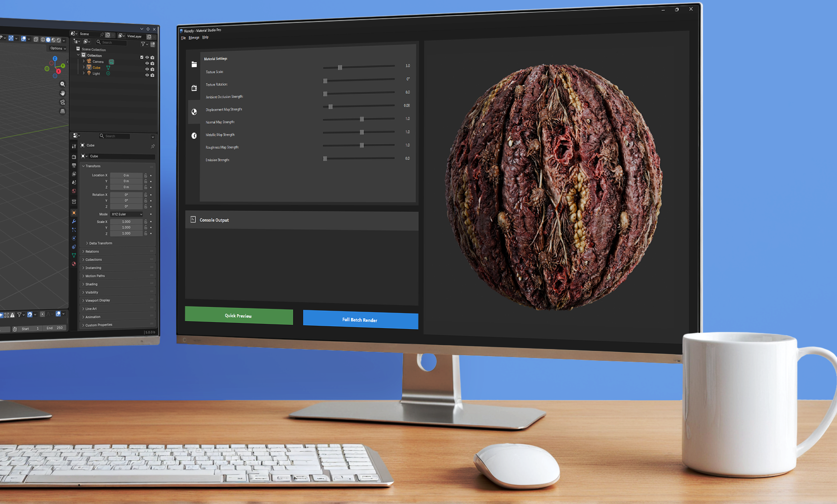Open the Manage menu
Image resolution: width=837 pixels, height=504 pixels.
coord(194,38)
